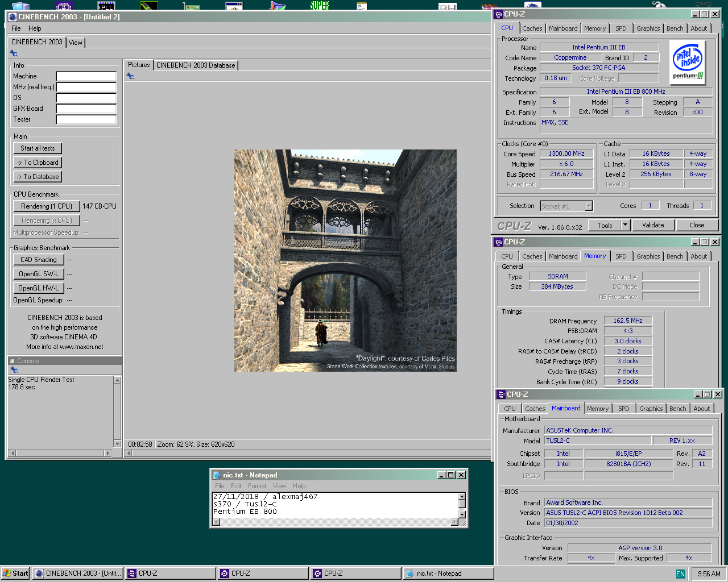This screenshot has height=582, width=728.
Task: Click the To Clipboard button
Action: [38, 163]
